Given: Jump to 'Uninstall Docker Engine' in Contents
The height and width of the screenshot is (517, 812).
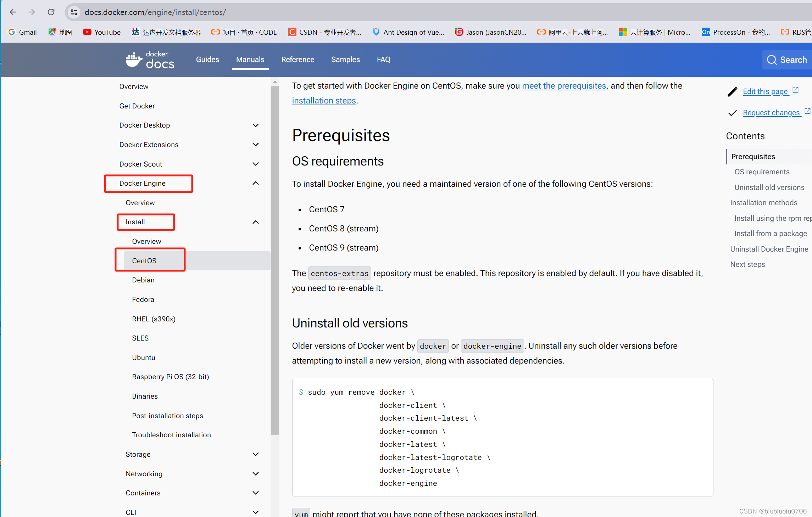Looking at the screenshot, I should (769, 249).
